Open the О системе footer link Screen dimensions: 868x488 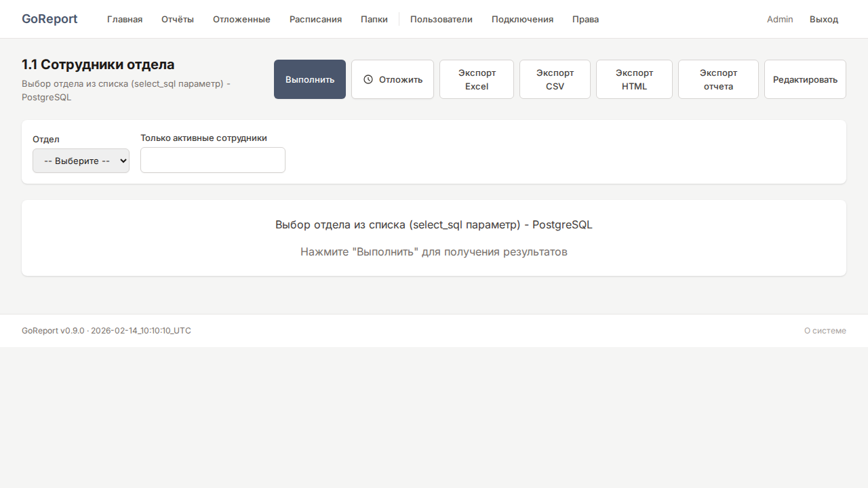coord(825,331)
